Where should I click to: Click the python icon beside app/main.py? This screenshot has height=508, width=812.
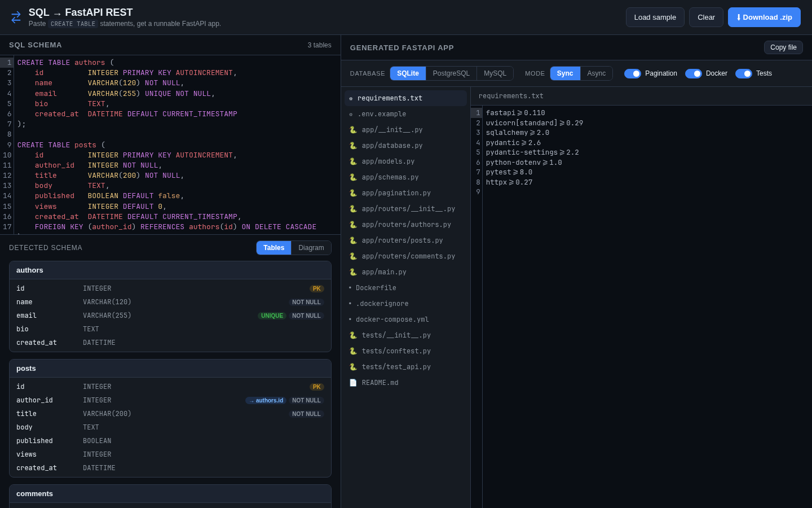(x=353, y=272)
